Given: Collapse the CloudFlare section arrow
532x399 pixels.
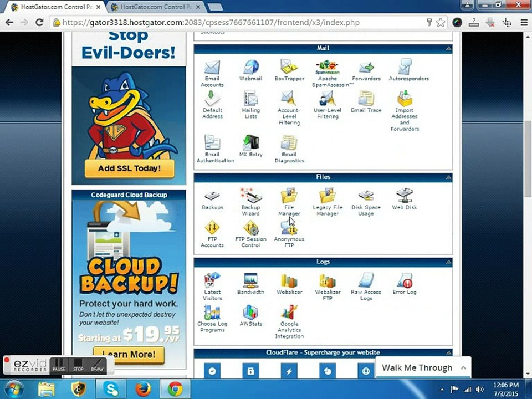Looking at the screenshot, I should (448, 352).
